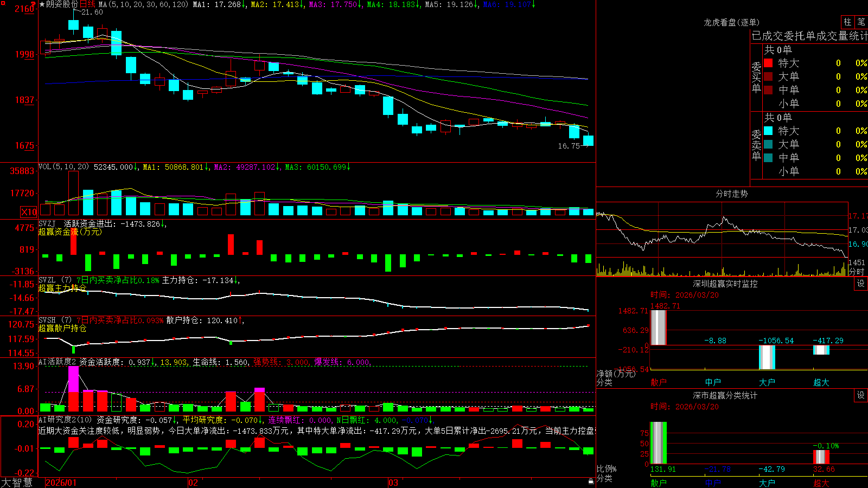Screen dimensions: 868x488
Task: Click the MA1: 17.268 value
Action: click(219, 4)
